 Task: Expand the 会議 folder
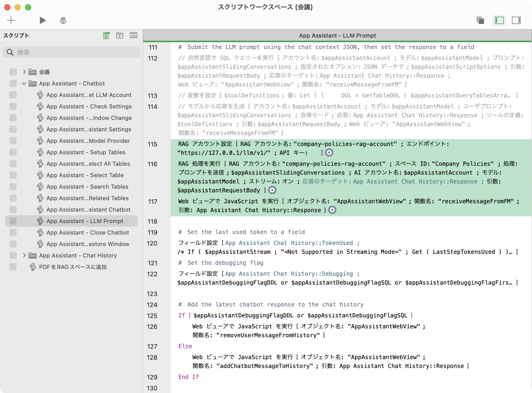[24, 72]
